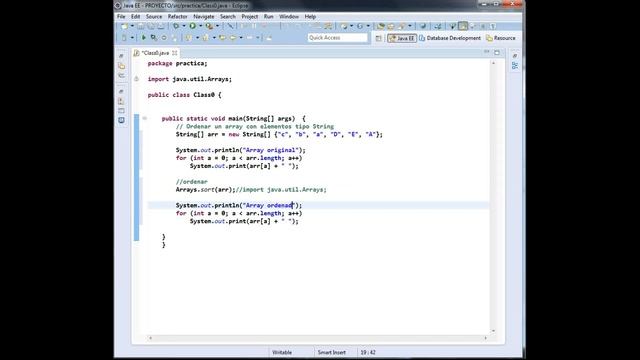Open the Window menu
640x360 pixels.
coord(289,17)
